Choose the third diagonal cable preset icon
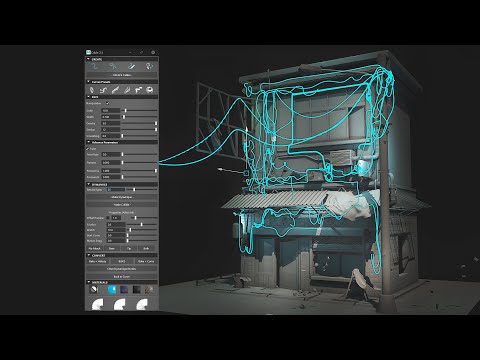 click(115, 90)
